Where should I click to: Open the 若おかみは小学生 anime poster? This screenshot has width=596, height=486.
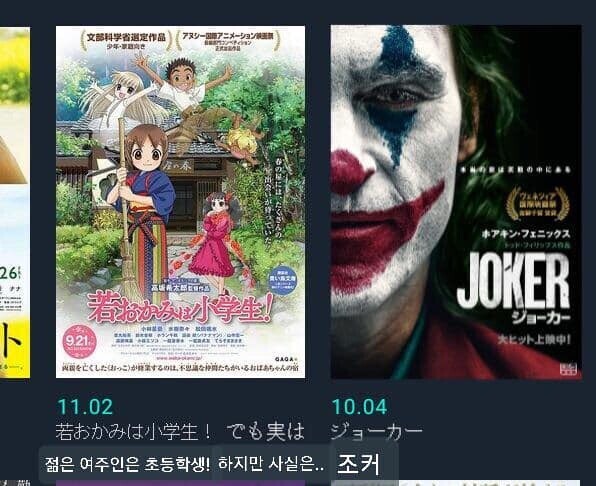pyautogui.click(x=181, y=202)
